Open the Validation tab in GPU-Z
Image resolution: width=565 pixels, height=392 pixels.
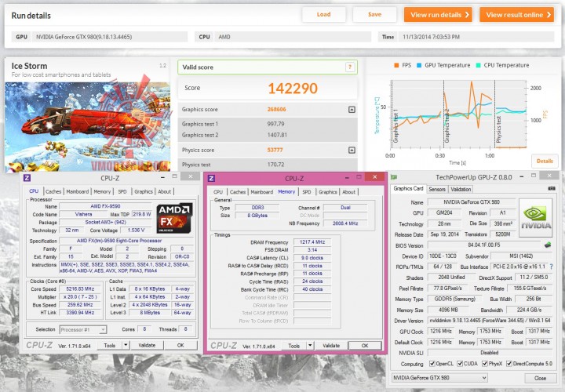point(461,189)
